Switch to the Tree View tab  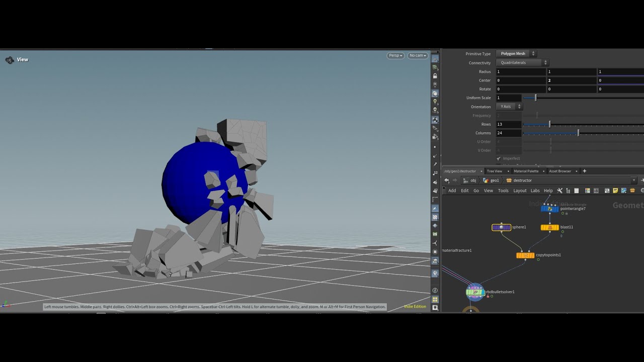pos(495,171)
